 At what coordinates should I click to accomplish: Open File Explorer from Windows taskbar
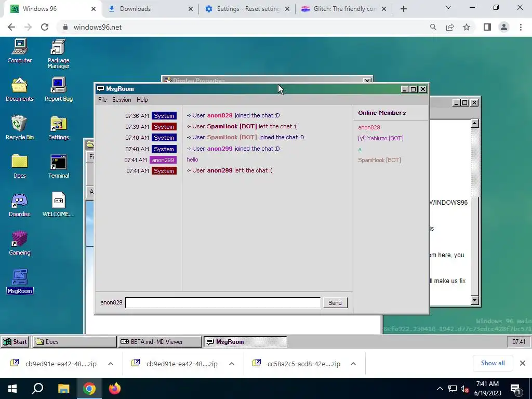click(63, 389)
